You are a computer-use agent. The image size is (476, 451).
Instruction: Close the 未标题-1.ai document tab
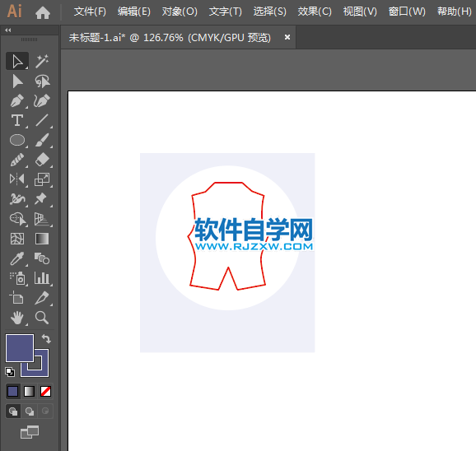coord(287,37)
